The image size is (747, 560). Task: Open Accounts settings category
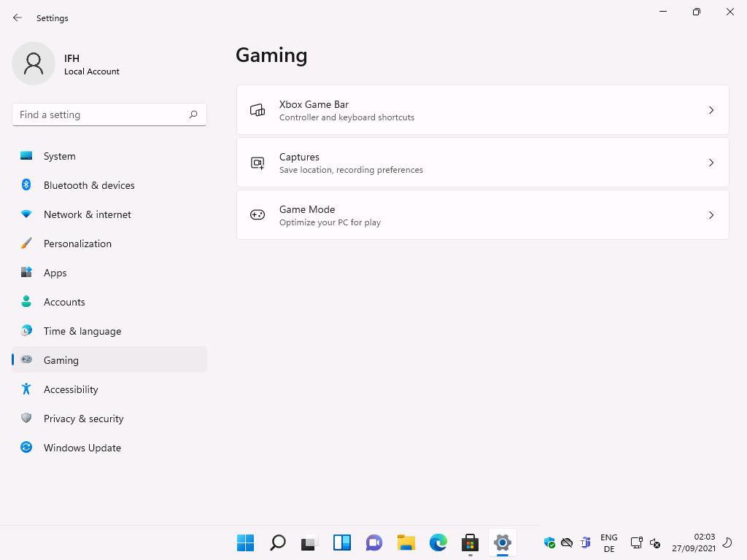pos(109,301)
